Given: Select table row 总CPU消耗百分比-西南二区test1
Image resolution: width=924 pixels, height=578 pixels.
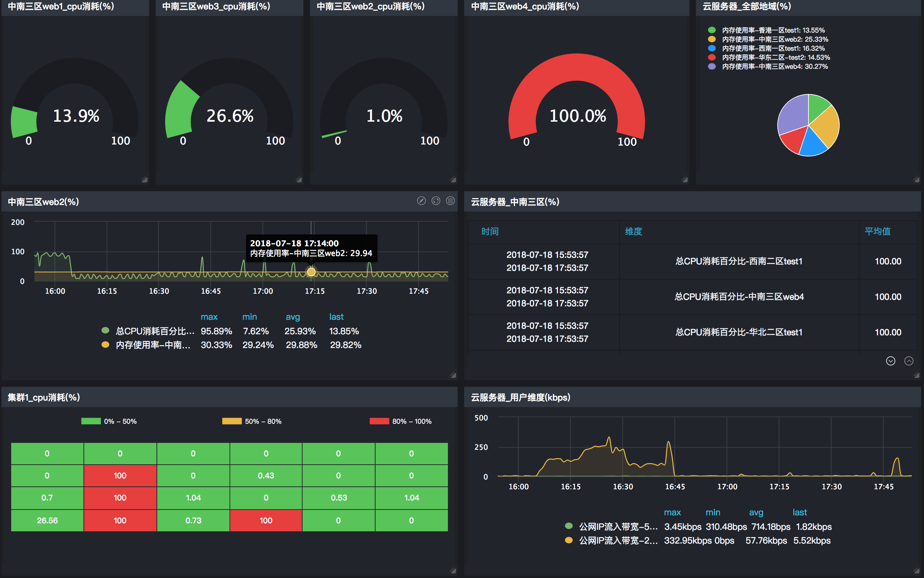Looking at the screenshot, I should click(x=692, y=261).
